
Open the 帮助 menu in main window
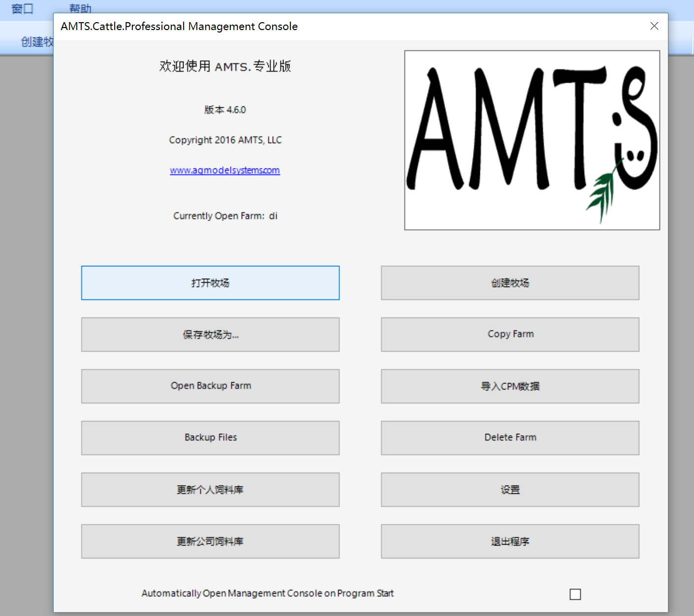(80, 8)
